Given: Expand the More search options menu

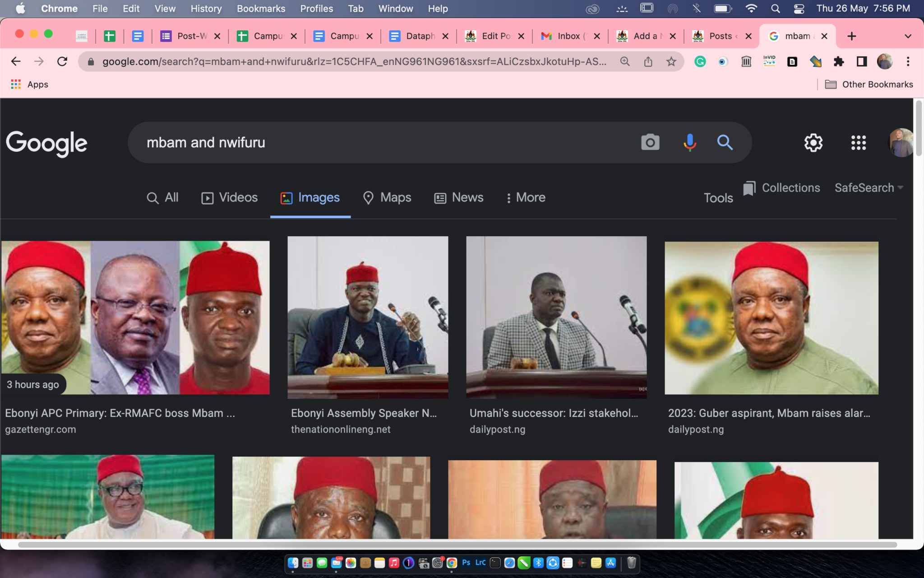Looking at the screenshot, I should 526,197.
